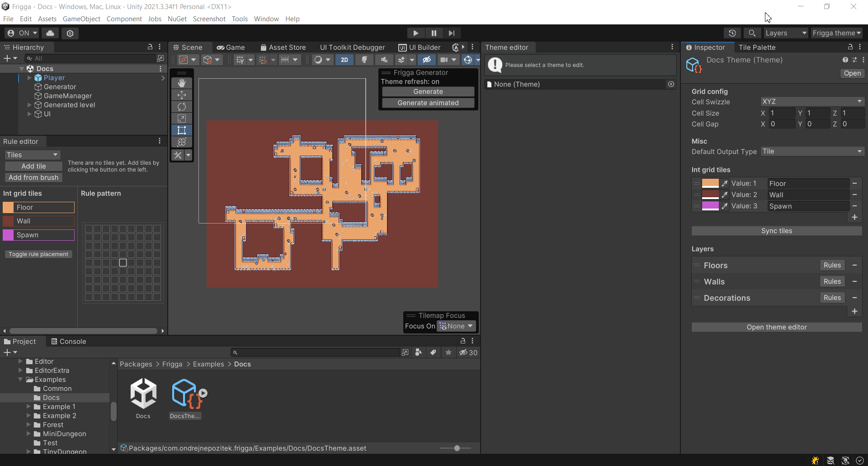Click the help icon for Docs Theme
Screen dimensions: 868x466
click(x=845, y=60)
